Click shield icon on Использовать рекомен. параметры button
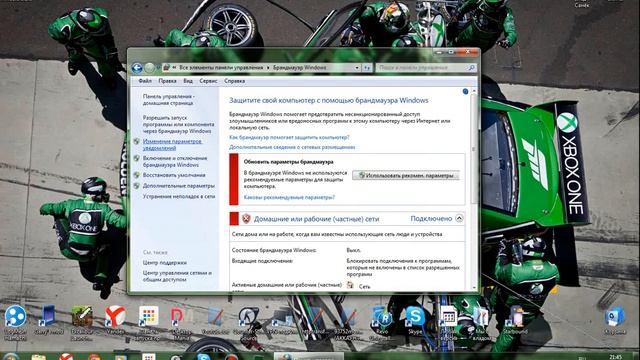 point(361,176)
